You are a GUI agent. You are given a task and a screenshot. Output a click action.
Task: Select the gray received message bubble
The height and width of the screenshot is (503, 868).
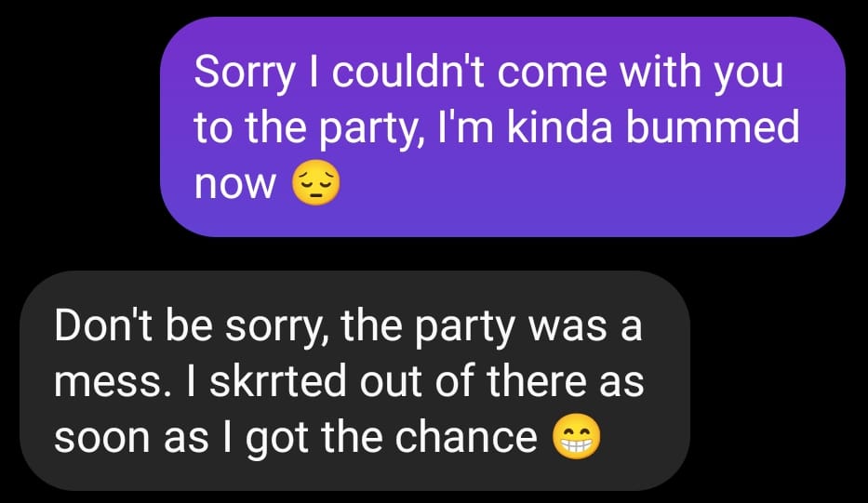pos(354,380)
